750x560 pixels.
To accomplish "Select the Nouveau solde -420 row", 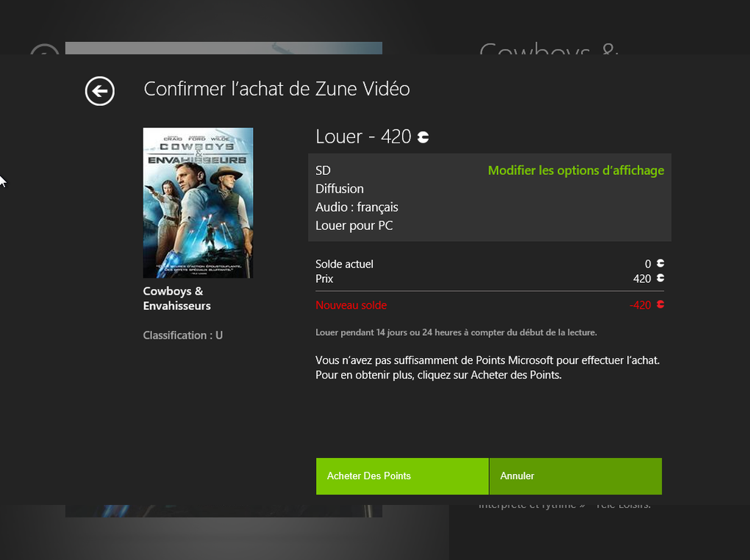I will [x=489, y=305].
